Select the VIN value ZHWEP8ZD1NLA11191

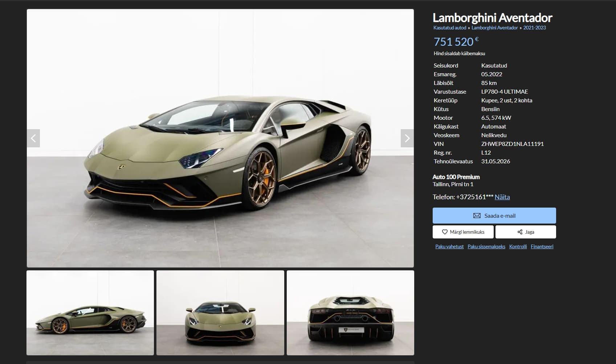[512, 144]
